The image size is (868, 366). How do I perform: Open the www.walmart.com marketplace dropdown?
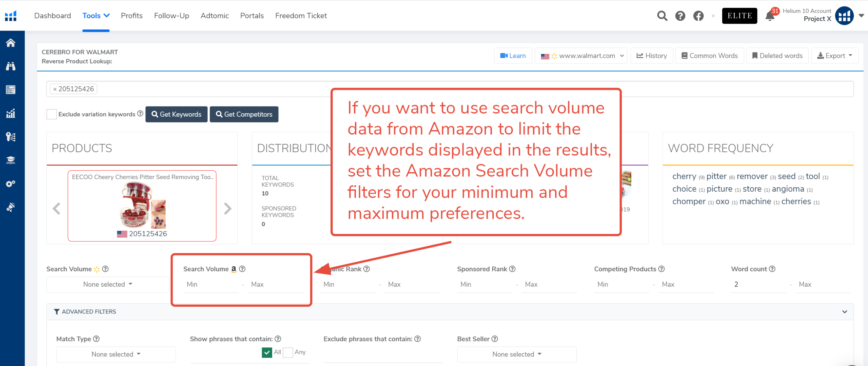tap(581, 56)
